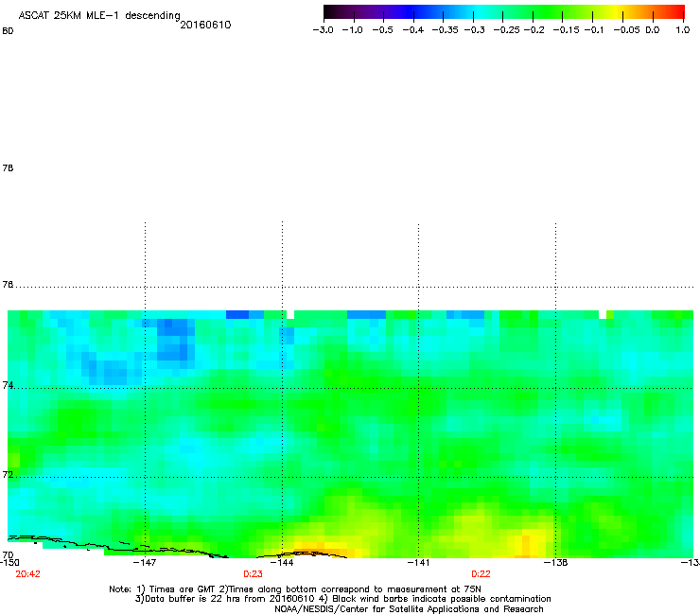700x615 pixels.
Task: Click the "-3.0" color scale label
Action: tap(324, 30)
